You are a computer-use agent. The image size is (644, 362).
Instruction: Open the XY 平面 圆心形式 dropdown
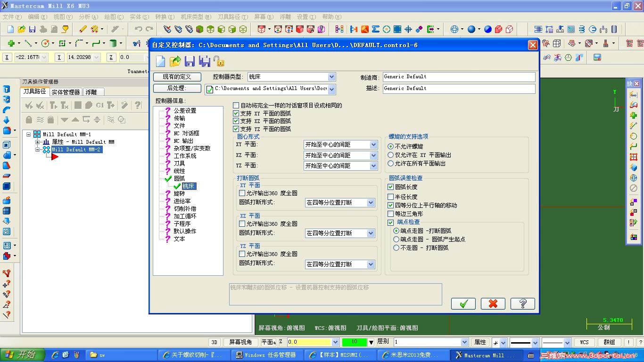point(374,145)
